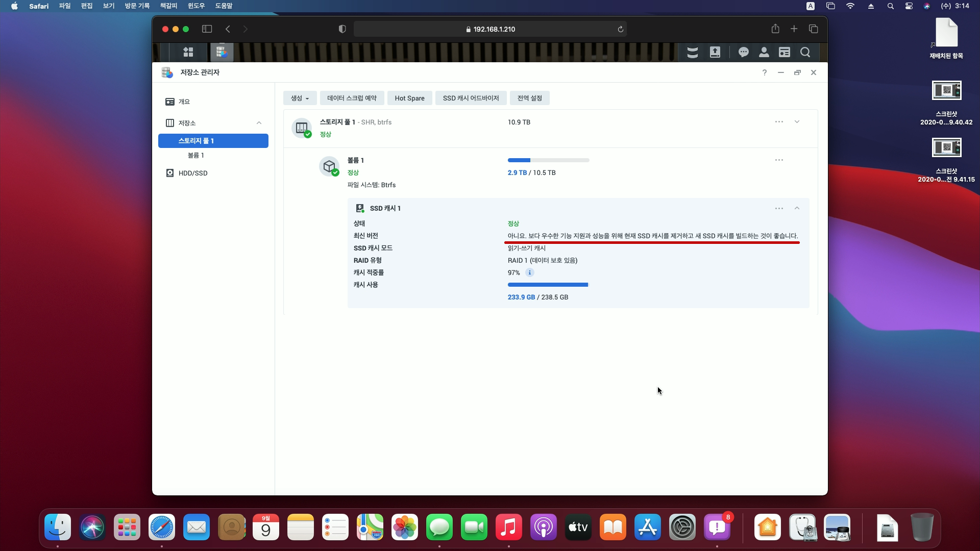
Task: Open the 생성 dropdown button
Action: [x=300, y=98]
